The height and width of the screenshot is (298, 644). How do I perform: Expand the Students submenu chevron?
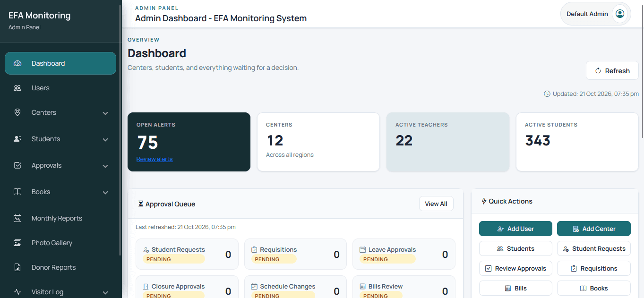click(105, 140)
